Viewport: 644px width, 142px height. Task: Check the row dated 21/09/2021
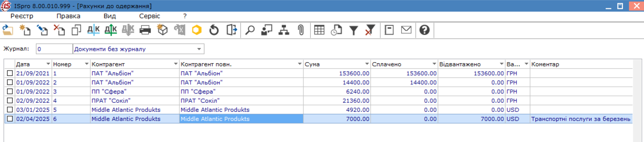10,73
